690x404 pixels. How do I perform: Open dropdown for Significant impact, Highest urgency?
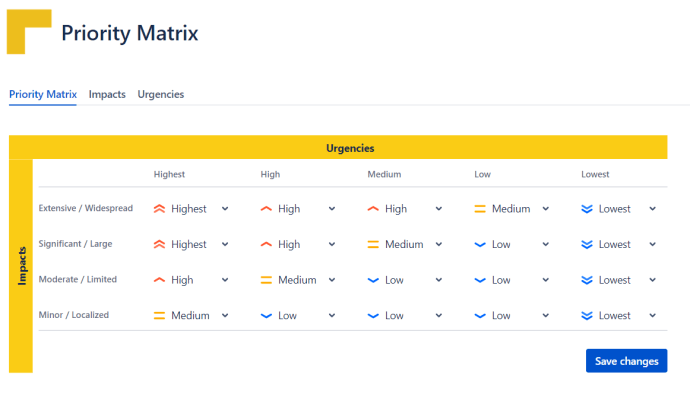[x=225, y=245]
